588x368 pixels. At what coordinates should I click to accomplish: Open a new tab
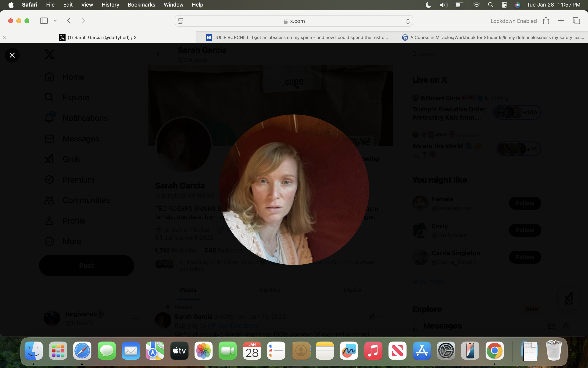tap(561, 21)
